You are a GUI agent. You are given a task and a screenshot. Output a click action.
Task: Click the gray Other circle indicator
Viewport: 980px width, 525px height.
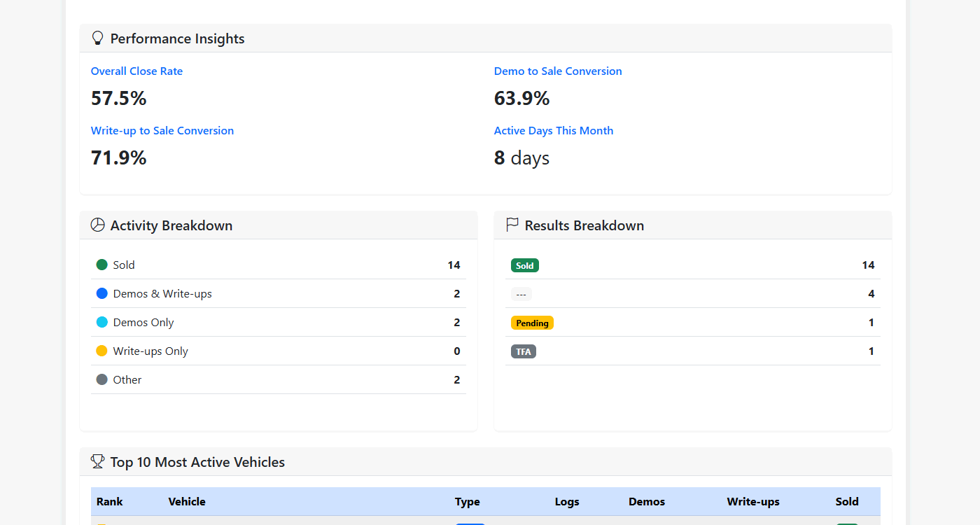coord(101,379)
